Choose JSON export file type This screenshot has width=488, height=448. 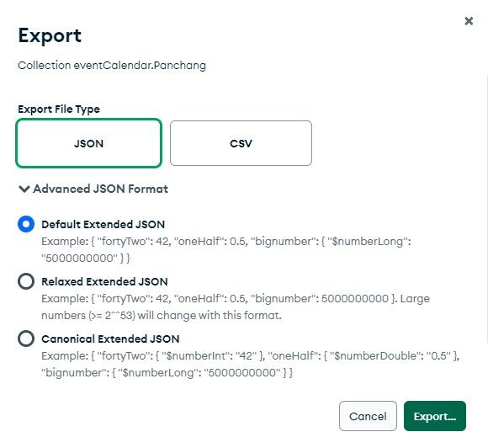pos(88,143)
